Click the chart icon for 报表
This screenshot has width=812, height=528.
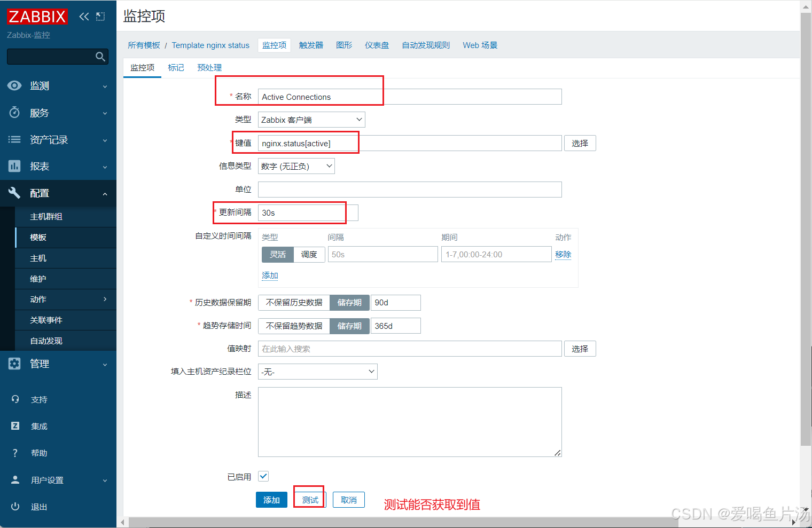(x=14, y=166)
